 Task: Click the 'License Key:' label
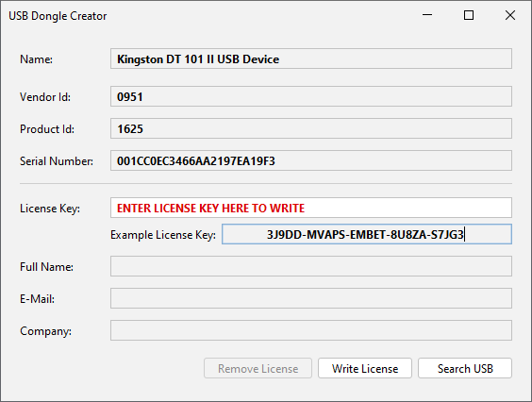click(x=50, y=209)
